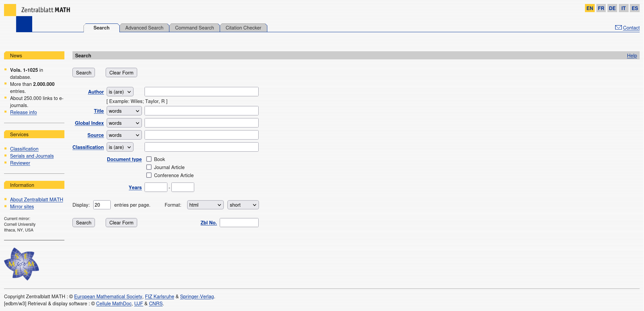Expand the Classification 'is (are)' dropdown
Viewport: 644px width, 311px height.
(x=120, y=147)
